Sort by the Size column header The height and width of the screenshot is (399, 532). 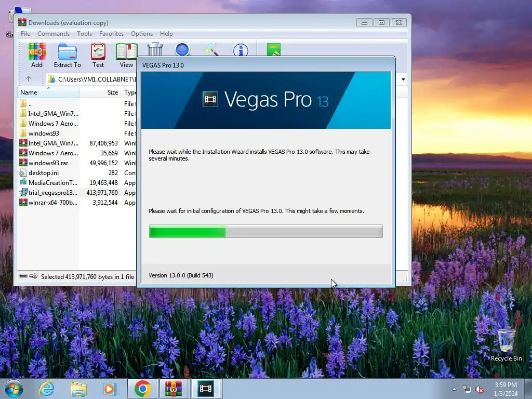(x=100, y=92)
